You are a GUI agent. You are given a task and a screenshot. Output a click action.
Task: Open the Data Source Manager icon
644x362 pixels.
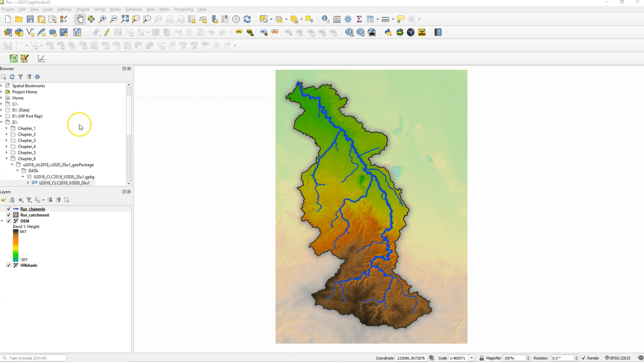pos(8,32)
